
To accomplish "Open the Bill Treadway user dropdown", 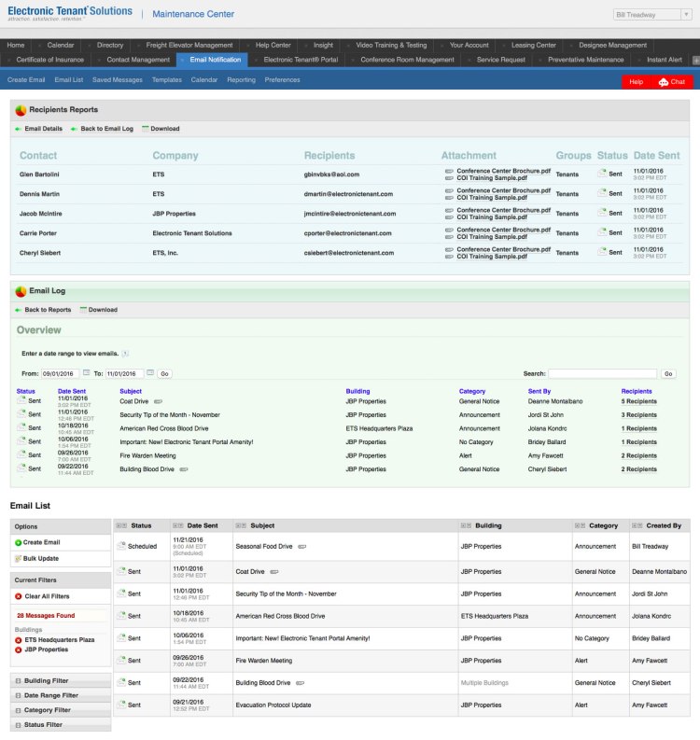I will [x=652, y=15].
